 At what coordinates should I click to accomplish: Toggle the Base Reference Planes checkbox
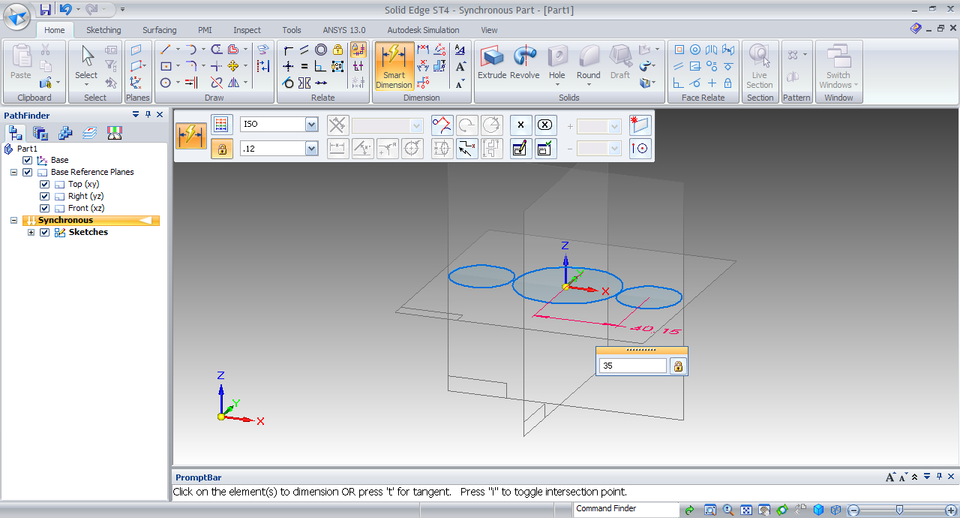tap(27, 173)
